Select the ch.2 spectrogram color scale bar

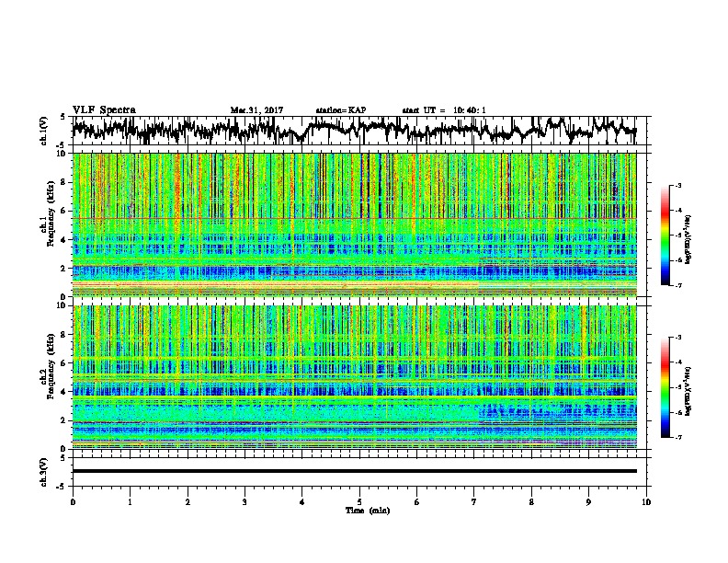[665, 387]
